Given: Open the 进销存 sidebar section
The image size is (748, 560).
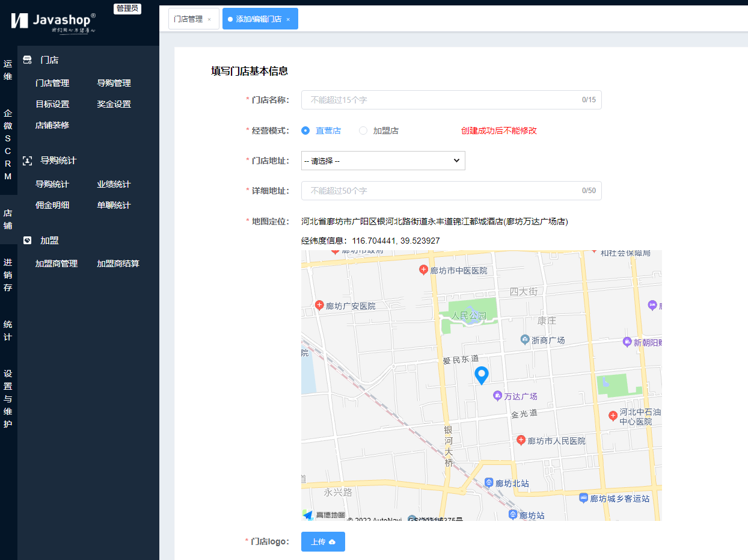Looking at the screenshot, I should point(8,275).
